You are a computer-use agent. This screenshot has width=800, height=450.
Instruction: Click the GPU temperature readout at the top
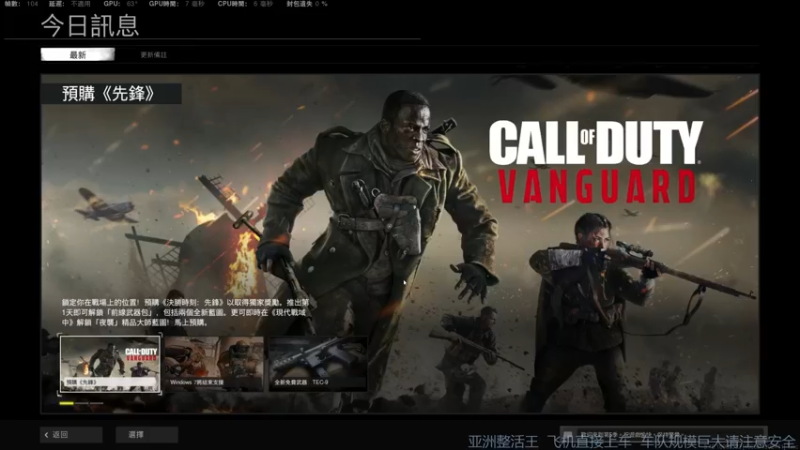point(120,4)
